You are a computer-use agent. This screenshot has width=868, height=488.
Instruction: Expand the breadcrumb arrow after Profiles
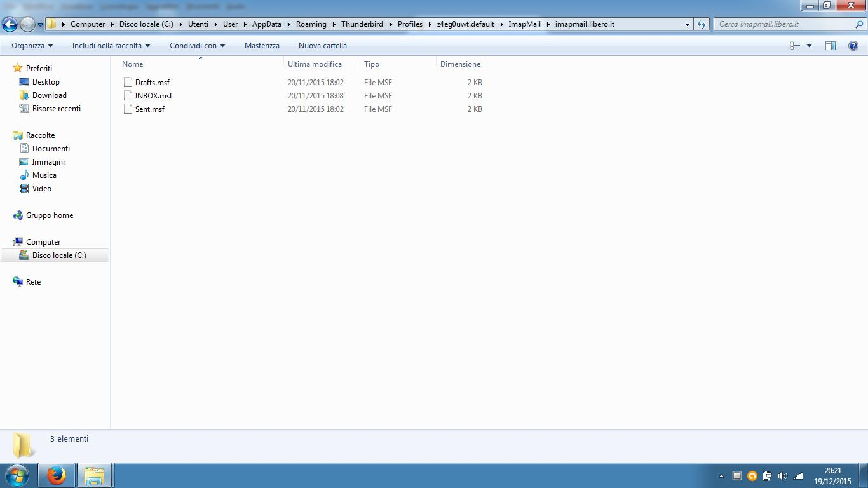pos(430,24)
